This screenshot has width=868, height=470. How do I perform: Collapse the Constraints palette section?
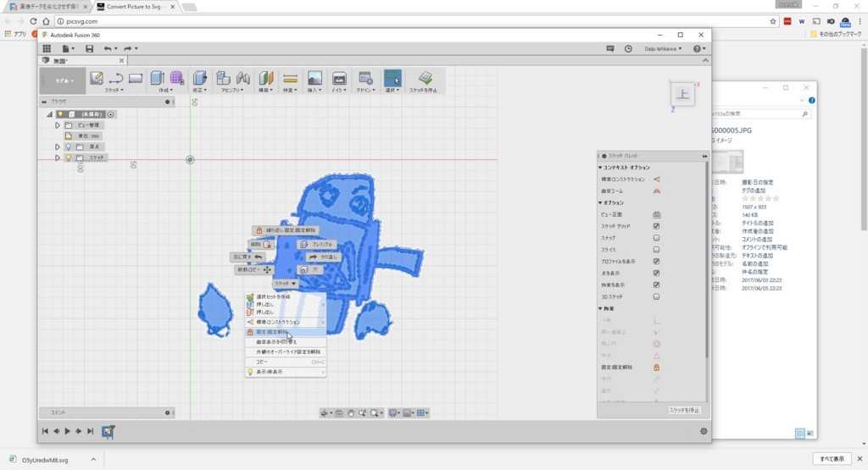(601, 308)
